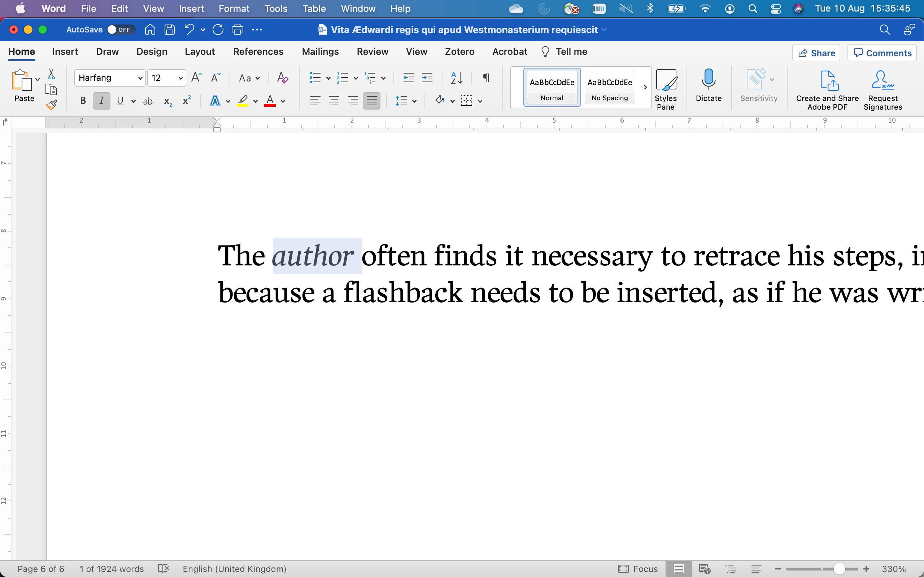Click the Share button
The width and height of the screenshot is (924, 577).
(x=816, y=53)
